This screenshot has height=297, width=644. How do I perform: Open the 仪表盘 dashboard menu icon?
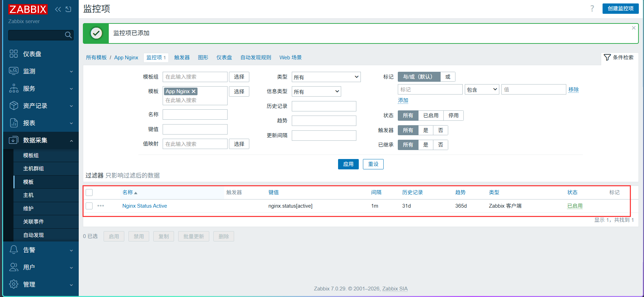click(x=13, y=54)
